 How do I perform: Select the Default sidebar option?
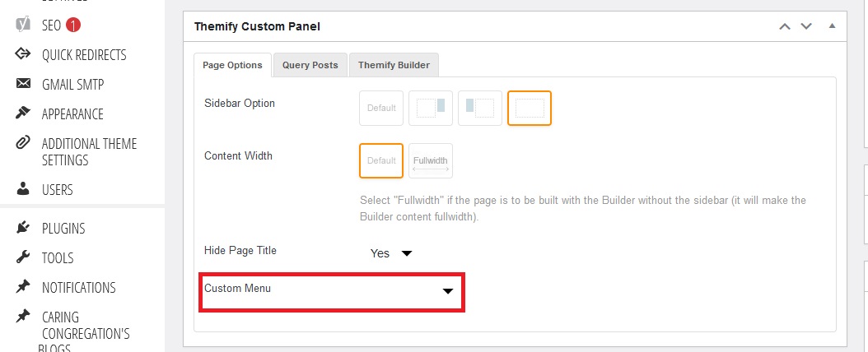pyautogui.click(x=381, y=108)
